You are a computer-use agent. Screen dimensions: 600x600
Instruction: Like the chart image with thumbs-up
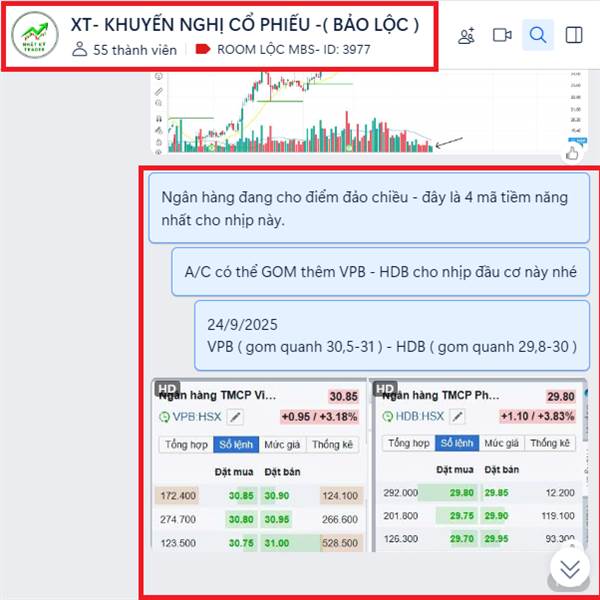[572, 154]
